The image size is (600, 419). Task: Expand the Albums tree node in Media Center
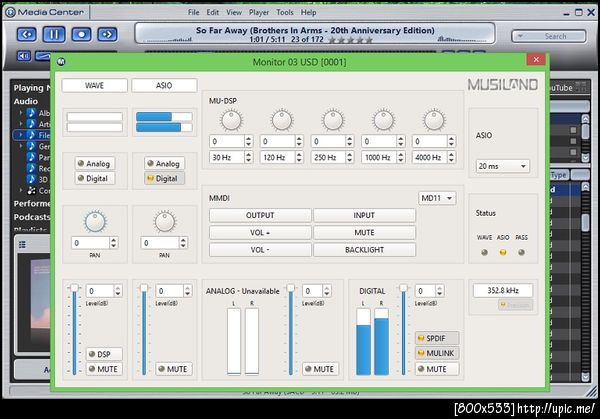click(x=21, y=113)
